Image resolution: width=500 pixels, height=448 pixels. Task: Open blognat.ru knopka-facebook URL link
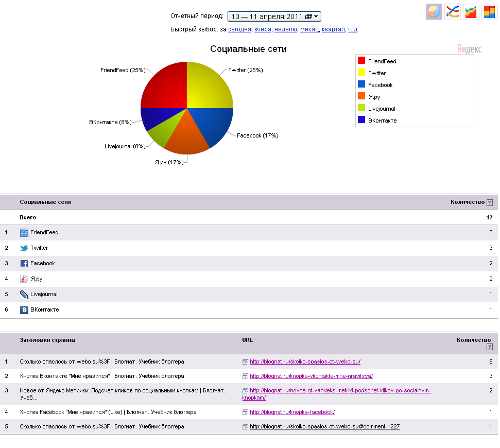click(292, 412)
